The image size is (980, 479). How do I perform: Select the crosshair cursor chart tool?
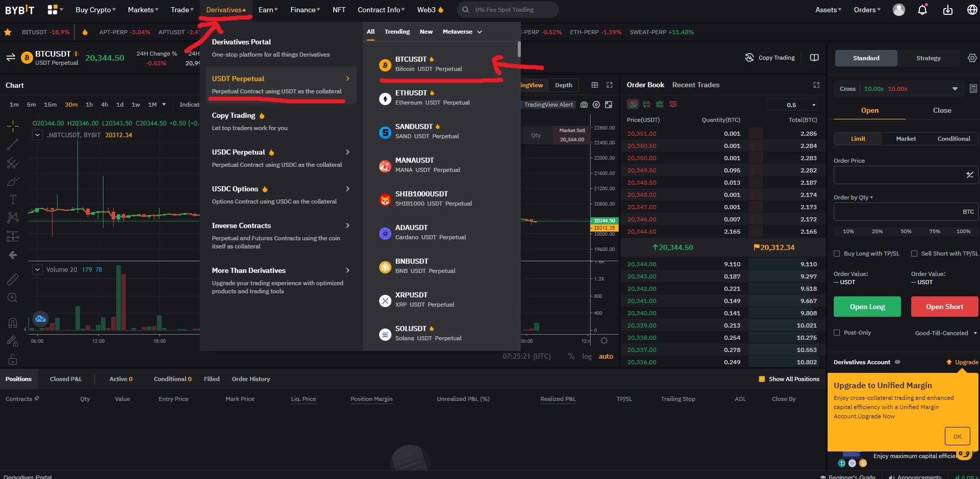tap(13, 125)
